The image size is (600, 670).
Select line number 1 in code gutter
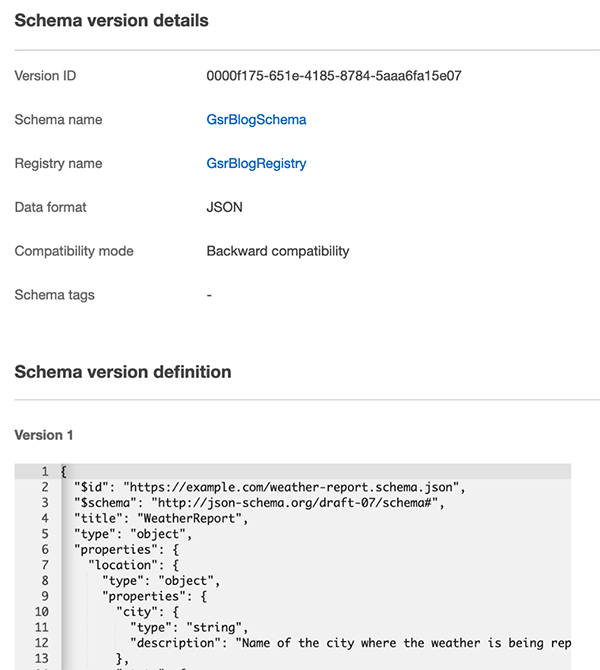(45, 472)
